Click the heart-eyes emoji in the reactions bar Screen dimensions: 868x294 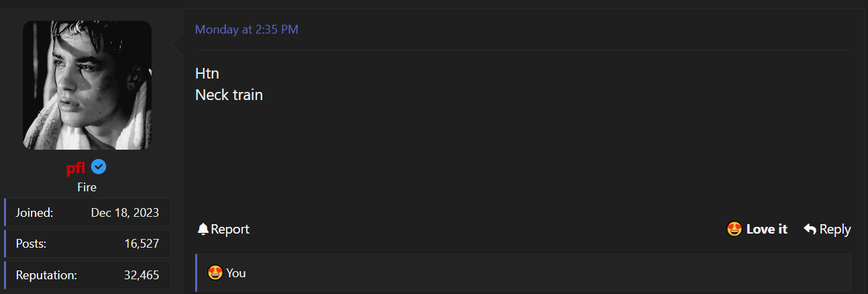[x=215, y=273]
